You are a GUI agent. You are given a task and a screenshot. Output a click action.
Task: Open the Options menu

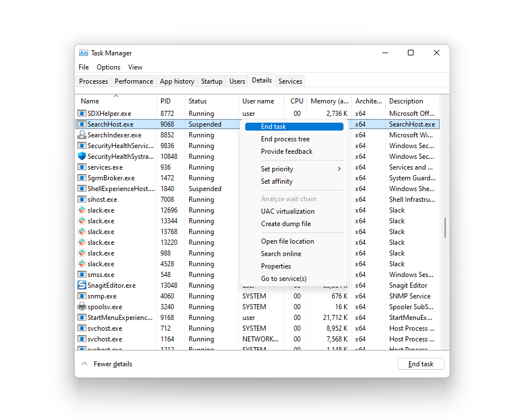tap(108, 67)
